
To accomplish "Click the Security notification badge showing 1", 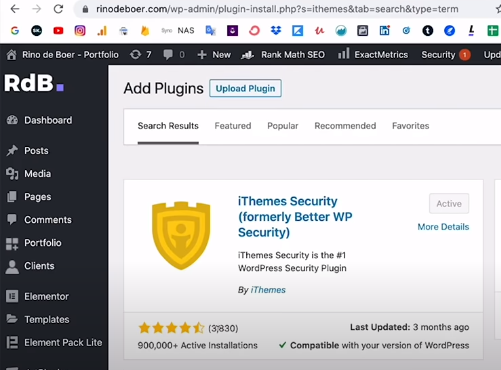I will coord(465,55).
